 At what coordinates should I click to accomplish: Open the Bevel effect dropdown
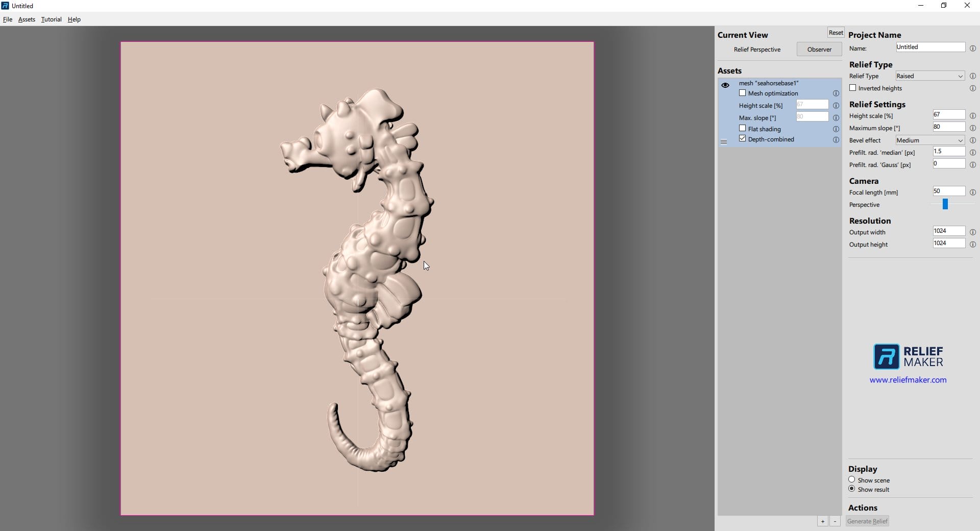click(929, 140)
